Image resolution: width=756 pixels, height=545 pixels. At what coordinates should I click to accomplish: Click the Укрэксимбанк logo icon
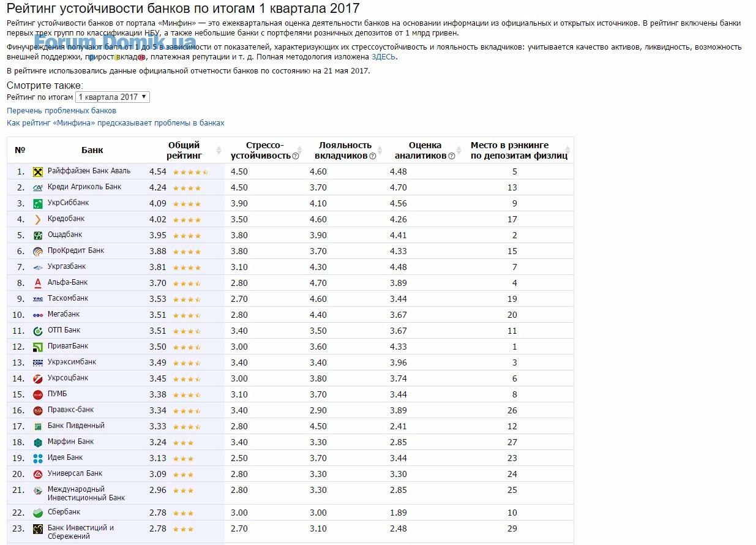38,363
